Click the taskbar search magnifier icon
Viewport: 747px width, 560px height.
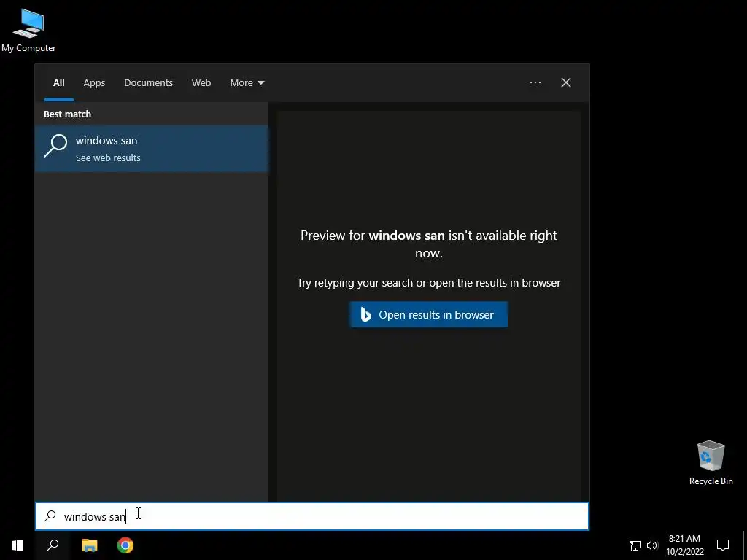pyautogui.click(x=53, y=545)
